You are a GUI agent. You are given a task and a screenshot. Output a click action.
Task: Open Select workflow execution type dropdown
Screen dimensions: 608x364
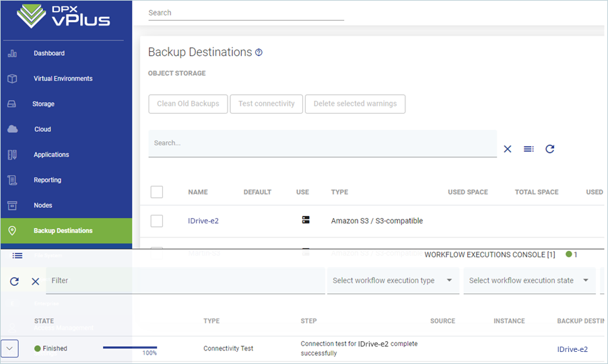coord(393,281)
